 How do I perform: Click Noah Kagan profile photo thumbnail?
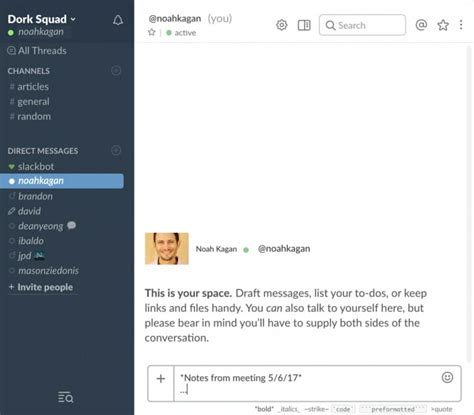pyautogui.click(x=167, y=249)
